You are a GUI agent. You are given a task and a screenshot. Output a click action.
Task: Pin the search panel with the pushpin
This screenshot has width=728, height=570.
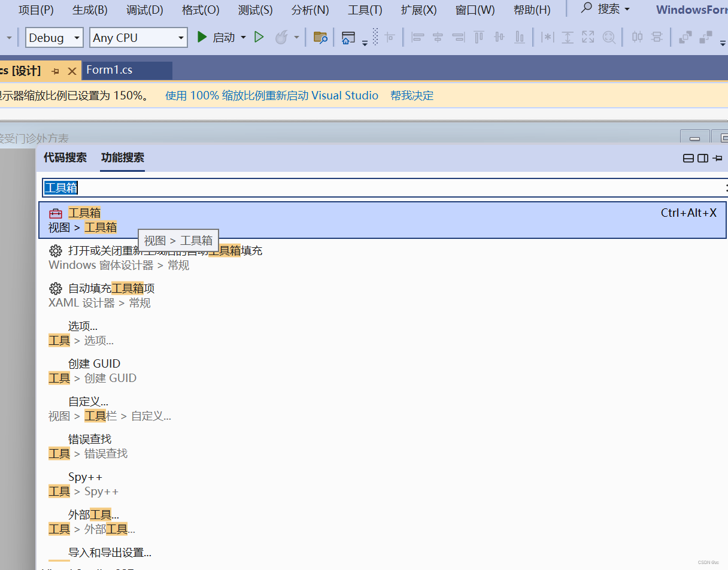click(717, 158)
